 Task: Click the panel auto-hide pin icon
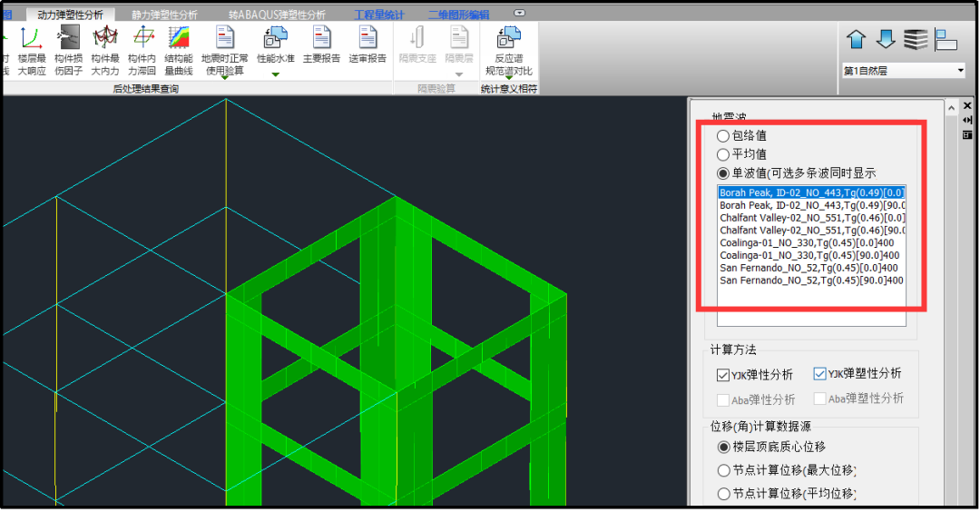pyautogui.click(x=967, y=120)
